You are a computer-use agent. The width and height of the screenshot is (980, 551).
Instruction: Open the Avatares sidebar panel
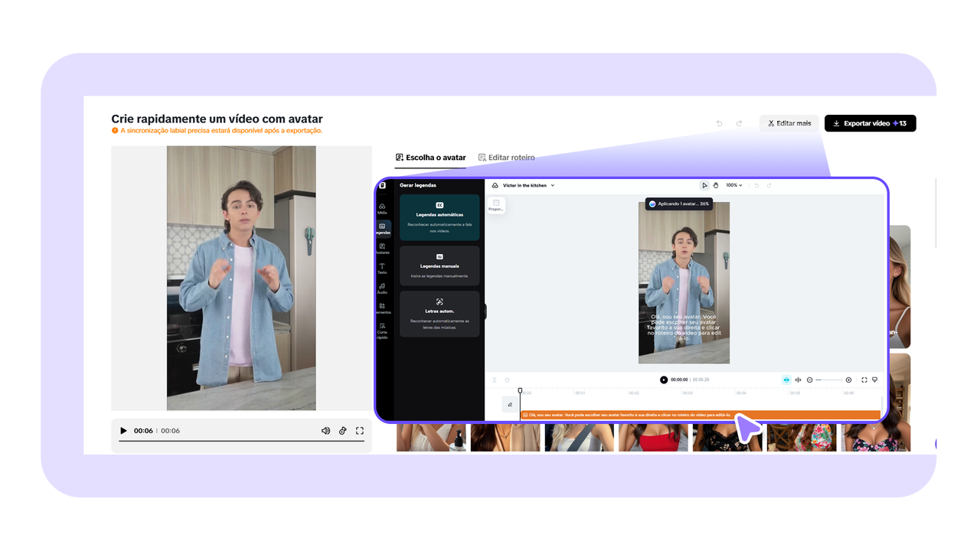tap(382, 249)
